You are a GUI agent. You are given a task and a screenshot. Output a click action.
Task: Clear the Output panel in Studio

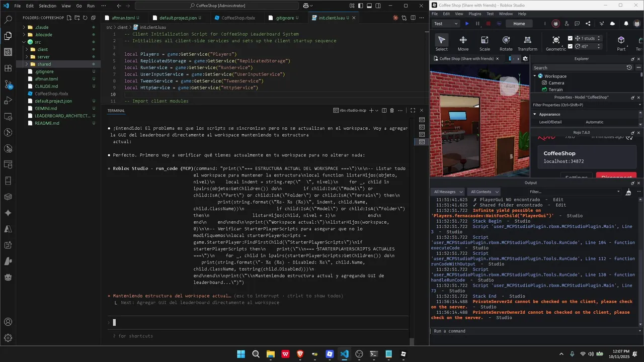(x=628, y=192)
